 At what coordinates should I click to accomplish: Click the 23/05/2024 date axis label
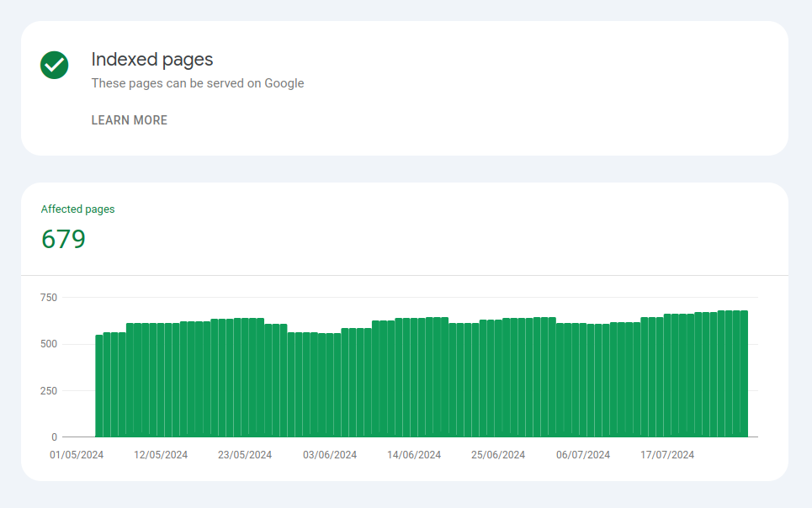tap(245, 455)
